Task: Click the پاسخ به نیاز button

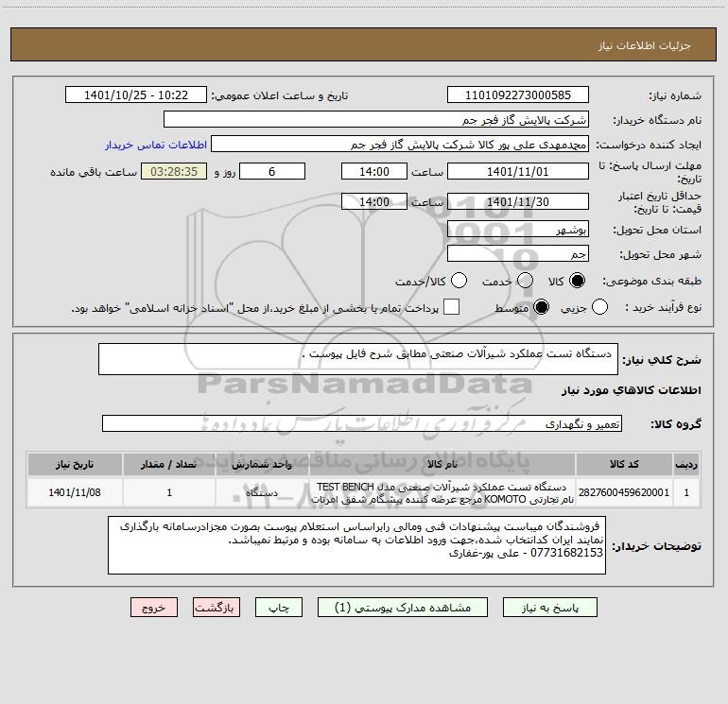Action: point(550,608)
